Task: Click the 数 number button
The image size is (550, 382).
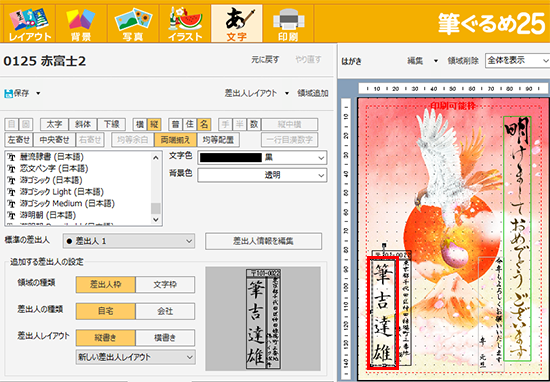Action: pos(254,124)
